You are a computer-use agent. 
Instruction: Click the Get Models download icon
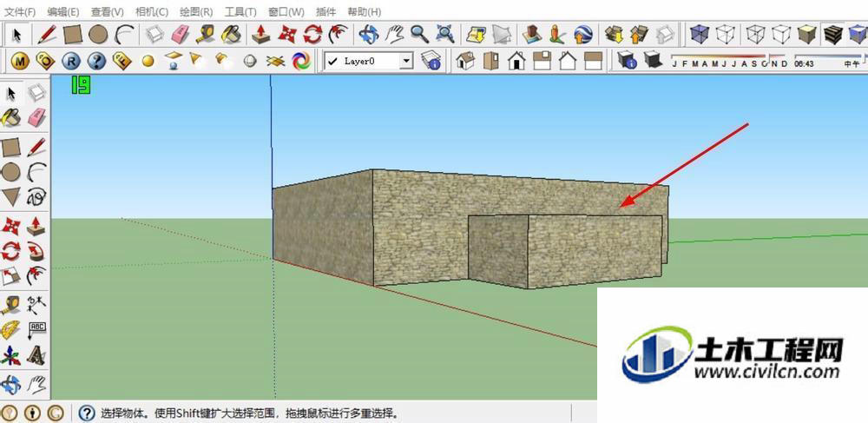click(614, 35)
